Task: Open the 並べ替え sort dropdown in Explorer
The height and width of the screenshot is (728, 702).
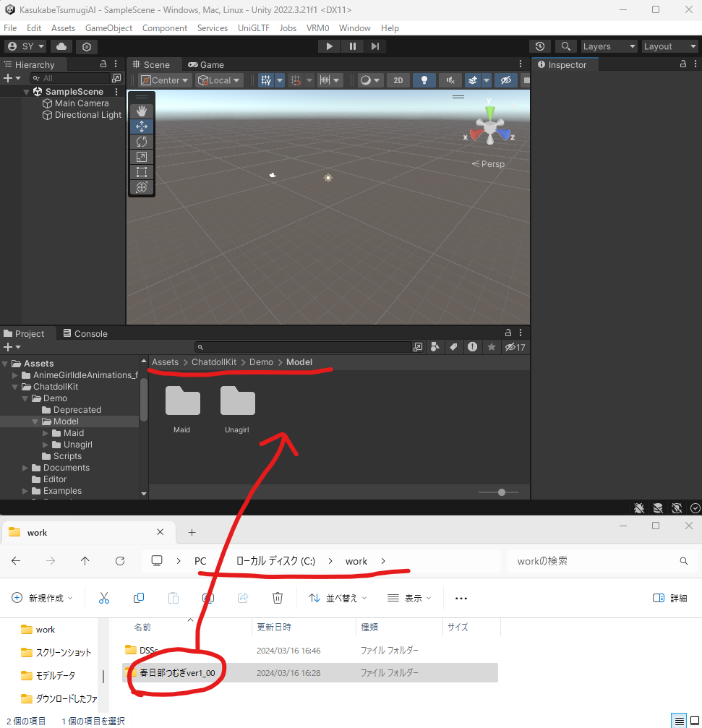Action: pyautogui.click(x=338, y=598)
